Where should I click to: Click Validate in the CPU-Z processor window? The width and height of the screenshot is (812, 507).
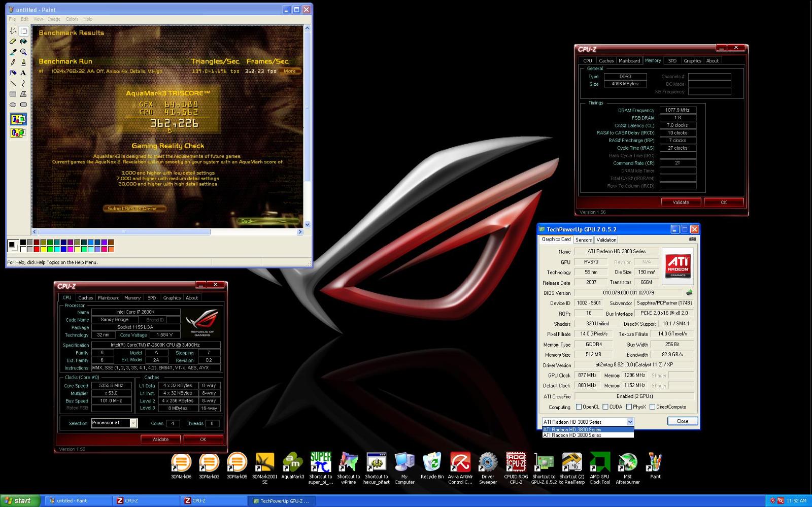click(160, 440)
